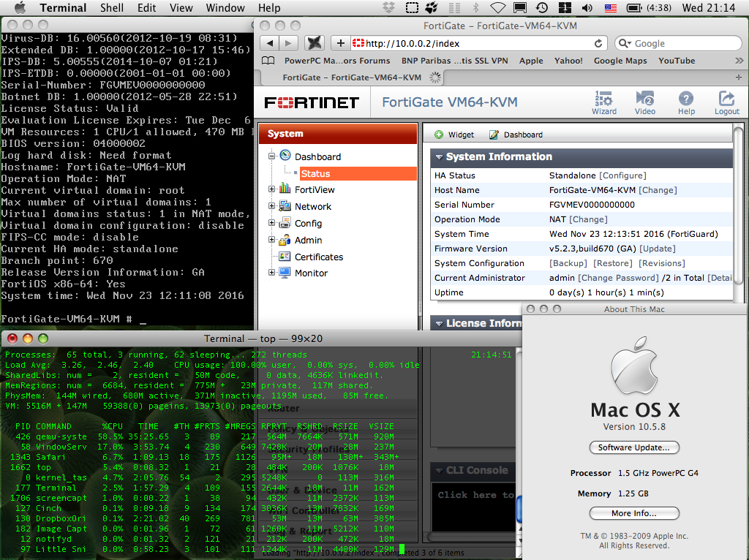Select the FortiGate-VM64-KVM Safari tab
749x560 pixels.
point(352,77)
